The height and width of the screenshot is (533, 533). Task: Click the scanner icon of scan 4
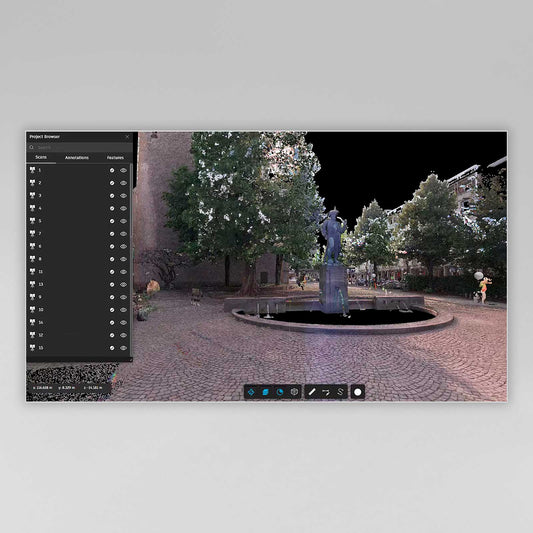[33, 208]
